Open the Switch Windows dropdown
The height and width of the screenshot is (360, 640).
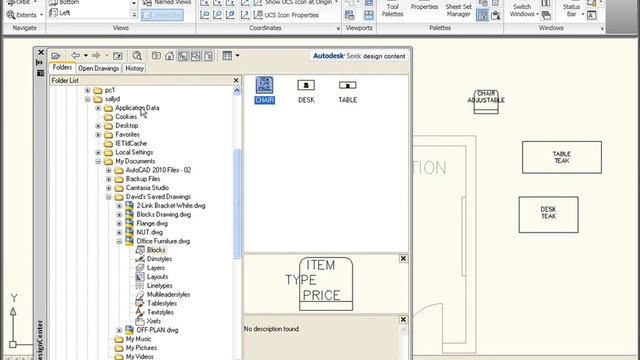(x=524, y=10)
